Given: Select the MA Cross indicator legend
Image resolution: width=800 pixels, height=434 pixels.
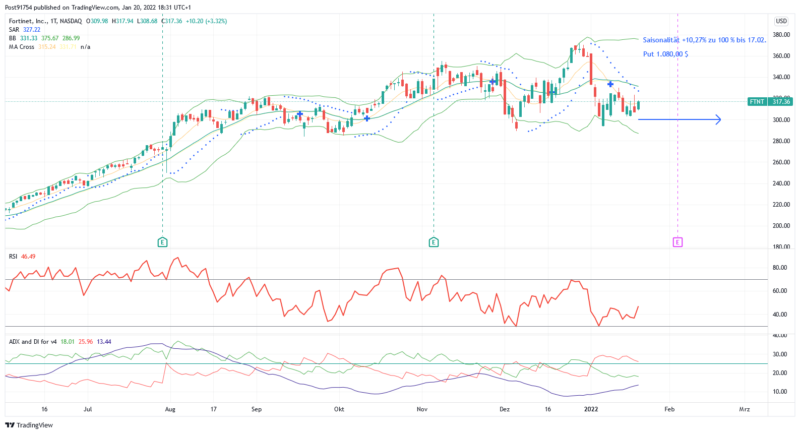Looking at the screenshot, I should point(24,47).
